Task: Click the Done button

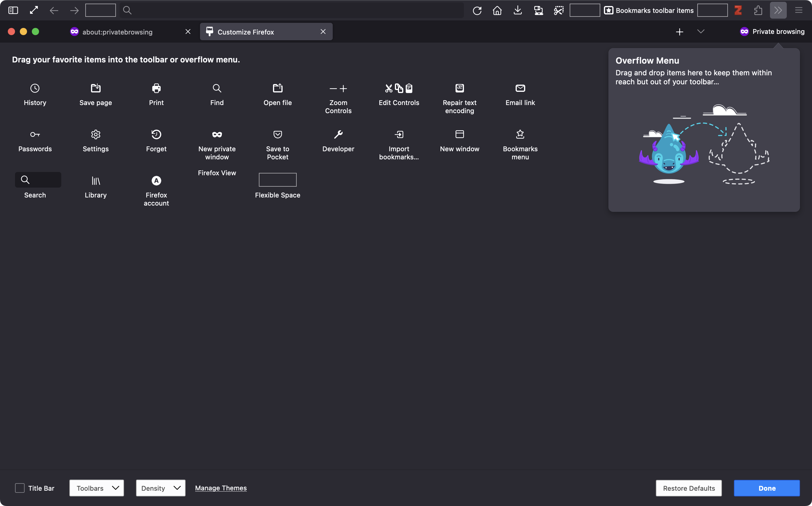Action: click(x=767, y=488)
